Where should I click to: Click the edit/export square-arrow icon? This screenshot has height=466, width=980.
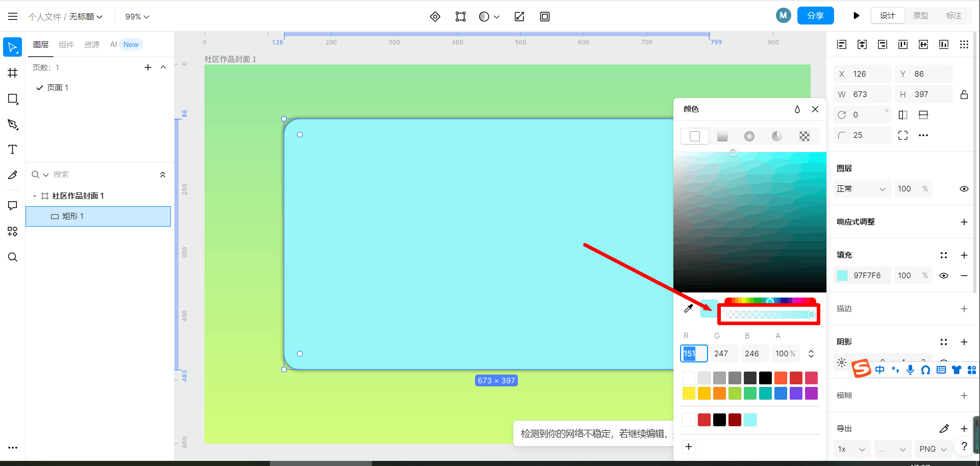[x=519, y=17]
